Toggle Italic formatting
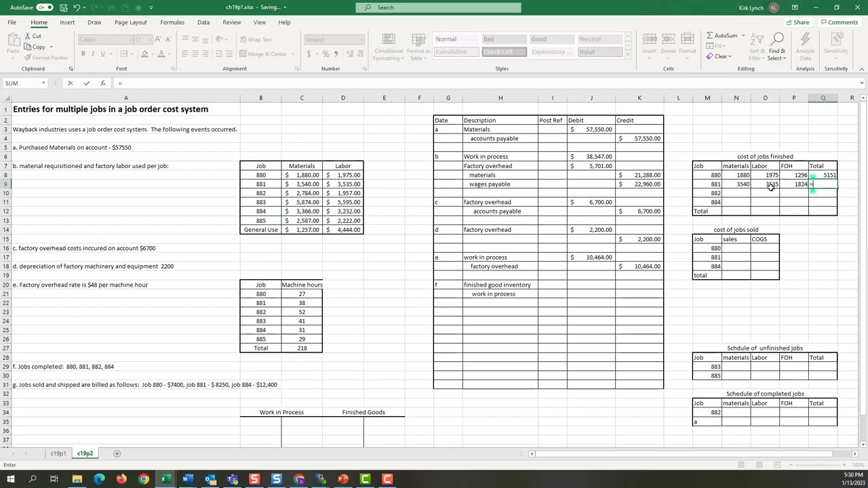Viewport: 868px width, 488px height. (93, 54)
